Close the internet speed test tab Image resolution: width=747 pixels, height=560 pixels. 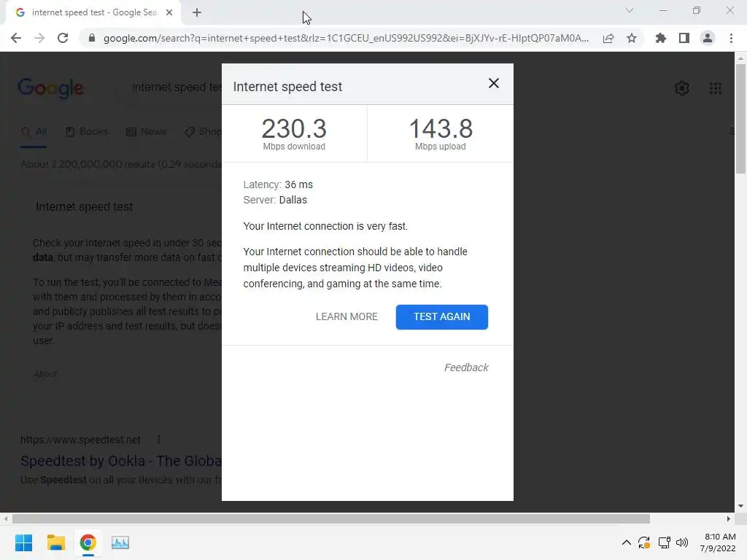point(169,13)
